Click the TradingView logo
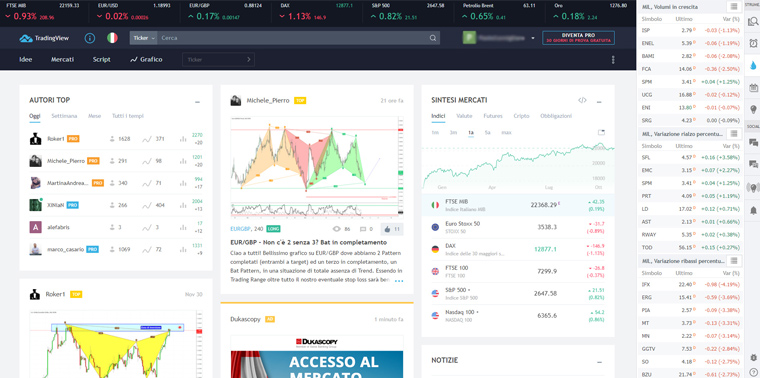Viewport: 760px width, 378px height. (44, 38)
